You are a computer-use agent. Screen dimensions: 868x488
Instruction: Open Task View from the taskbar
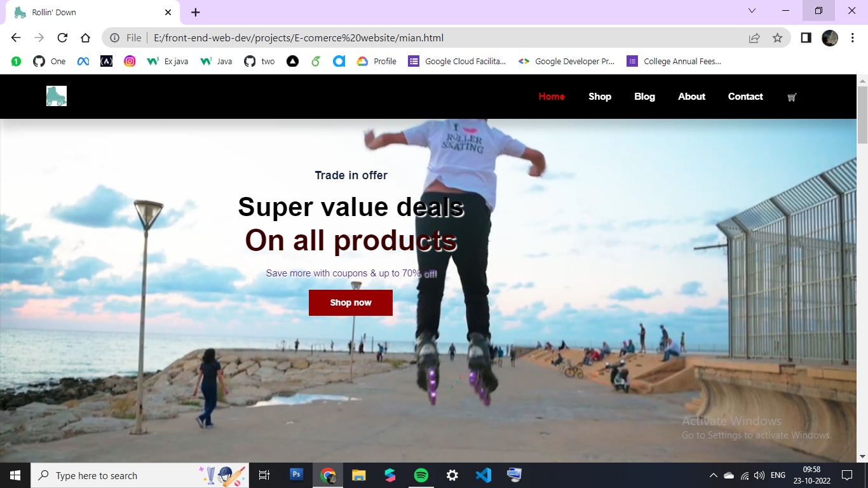tap(264, 475)
